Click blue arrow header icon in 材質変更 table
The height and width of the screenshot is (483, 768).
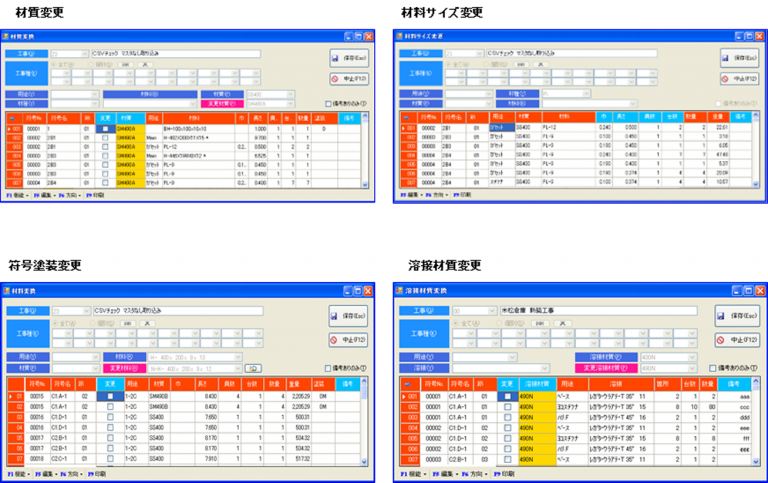click(x=12, y=119)
